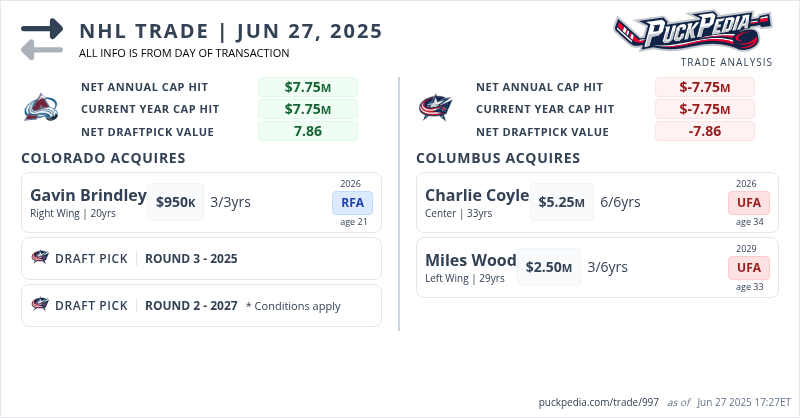This screenshot has height=418, width=800.
Task: Click the trade arrows icon
Action: (x=41, y=39)
